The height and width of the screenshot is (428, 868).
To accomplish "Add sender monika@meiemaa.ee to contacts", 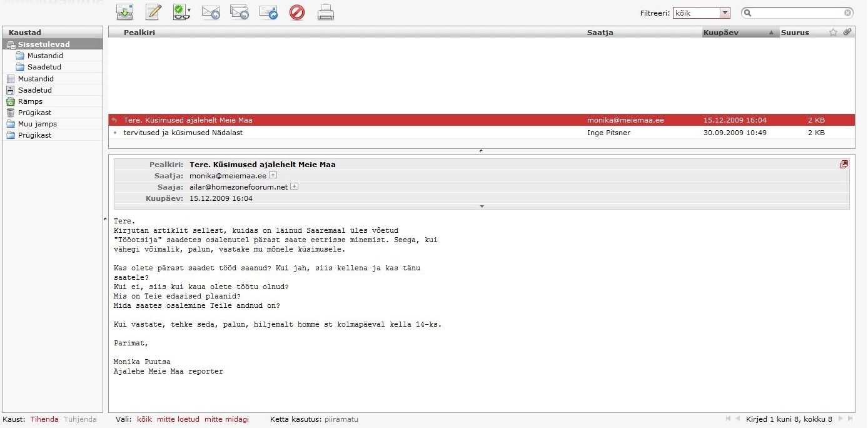I will [x=273, y=176].
